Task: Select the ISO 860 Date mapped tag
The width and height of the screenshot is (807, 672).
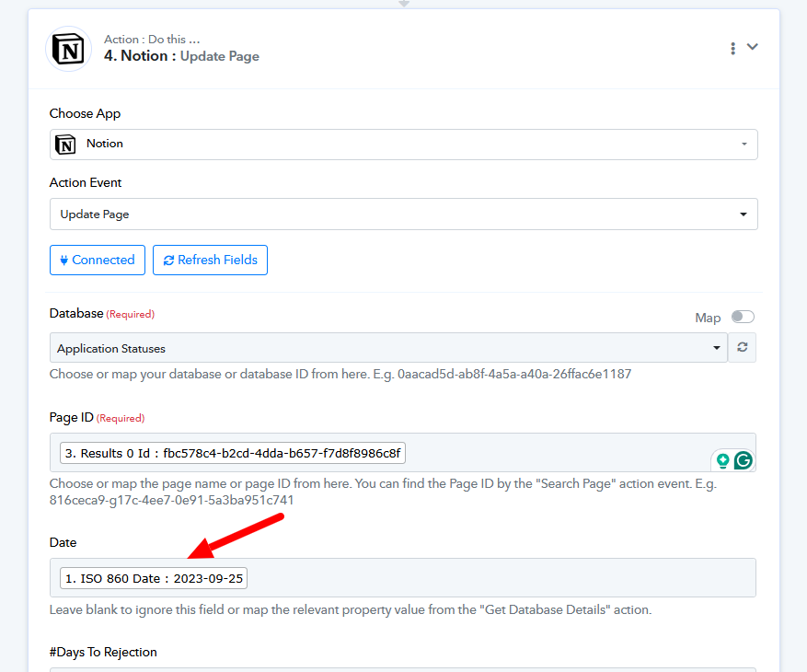Action: point(154,578)
